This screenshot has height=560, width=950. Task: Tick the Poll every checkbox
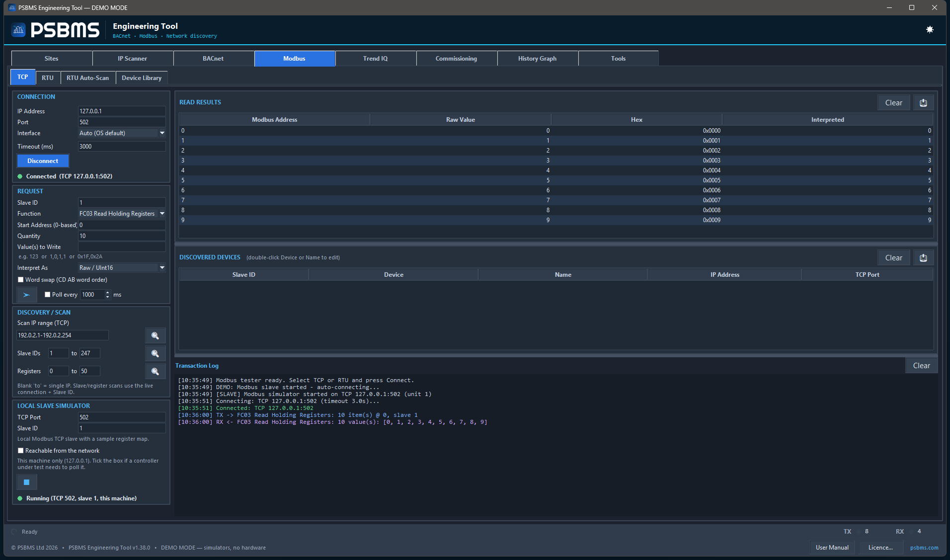pos(48,295)
